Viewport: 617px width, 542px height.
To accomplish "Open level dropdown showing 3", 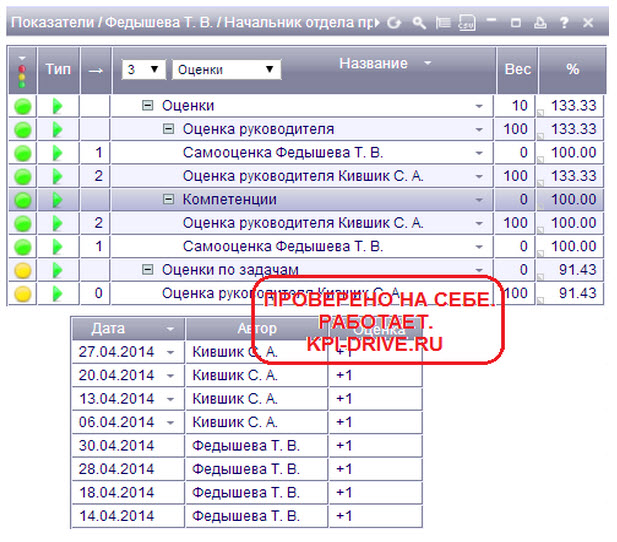I will tap(143, 70).
